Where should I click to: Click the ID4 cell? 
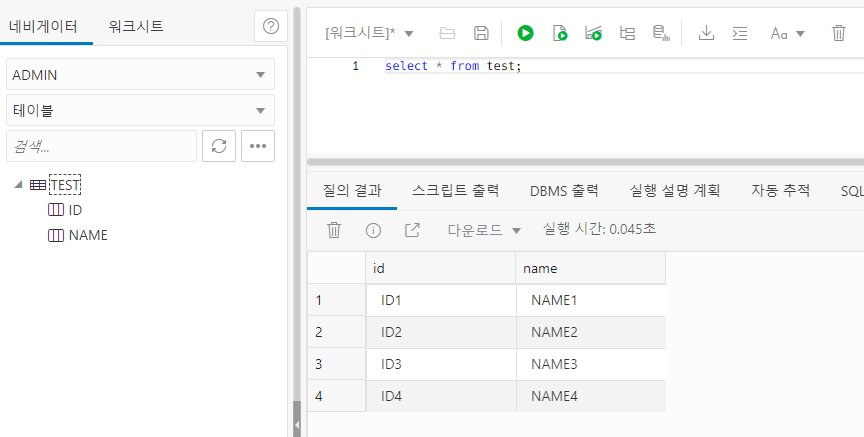pos(441,396)
